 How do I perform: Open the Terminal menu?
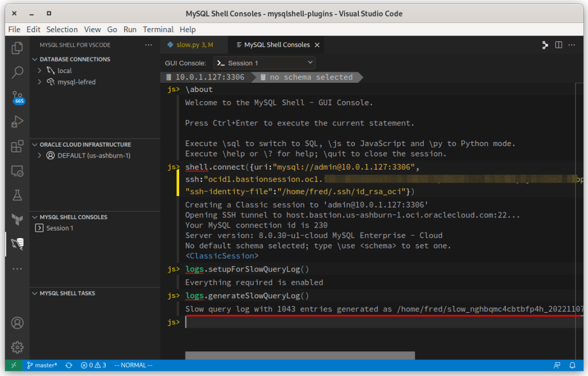coord(158,29)
